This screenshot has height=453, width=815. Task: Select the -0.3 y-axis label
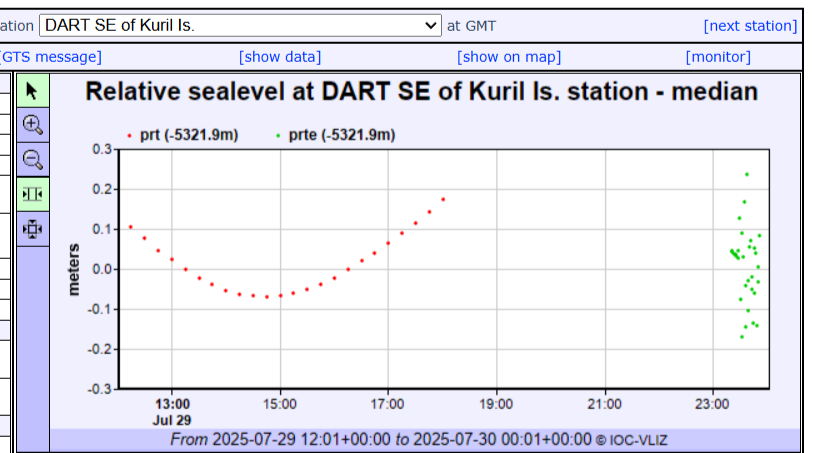[99, 389]
